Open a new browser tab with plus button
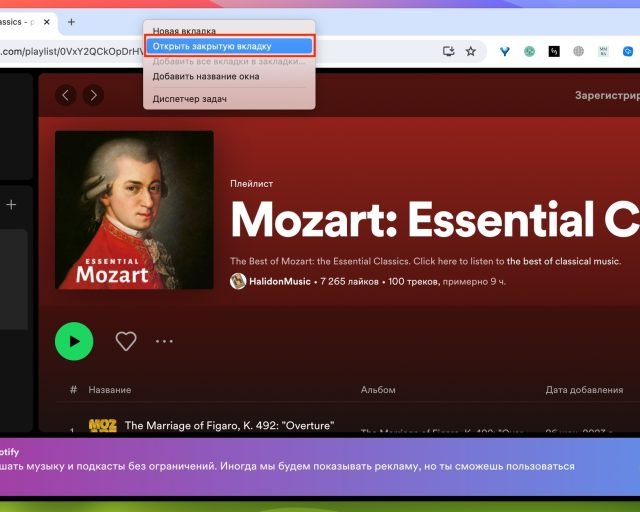Screen dimensions: 640x512 (x=71, y=22)
